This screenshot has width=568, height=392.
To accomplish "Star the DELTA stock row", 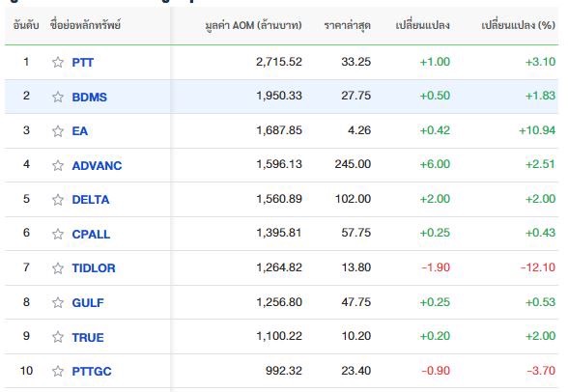I will 58,200.
